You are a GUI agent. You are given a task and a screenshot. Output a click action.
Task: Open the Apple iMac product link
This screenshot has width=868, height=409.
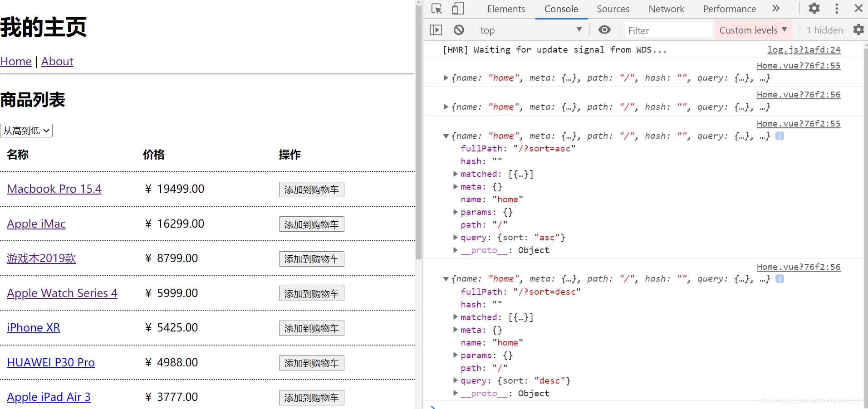(x=36, y=224)
